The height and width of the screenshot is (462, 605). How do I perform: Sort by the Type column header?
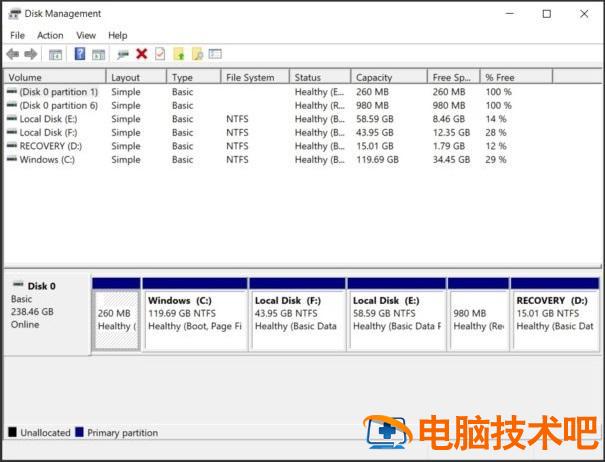coord(194,77)
